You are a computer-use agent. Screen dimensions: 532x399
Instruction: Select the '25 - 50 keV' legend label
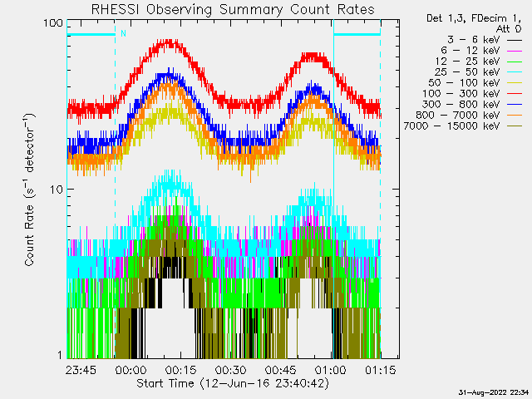[x=467, y=72]
